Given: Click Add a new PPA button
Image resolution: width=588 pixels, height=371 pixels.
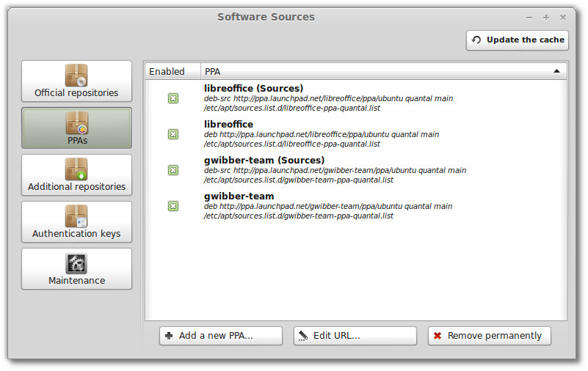Looking at the screenshot, I should click(x=221, y=336).
